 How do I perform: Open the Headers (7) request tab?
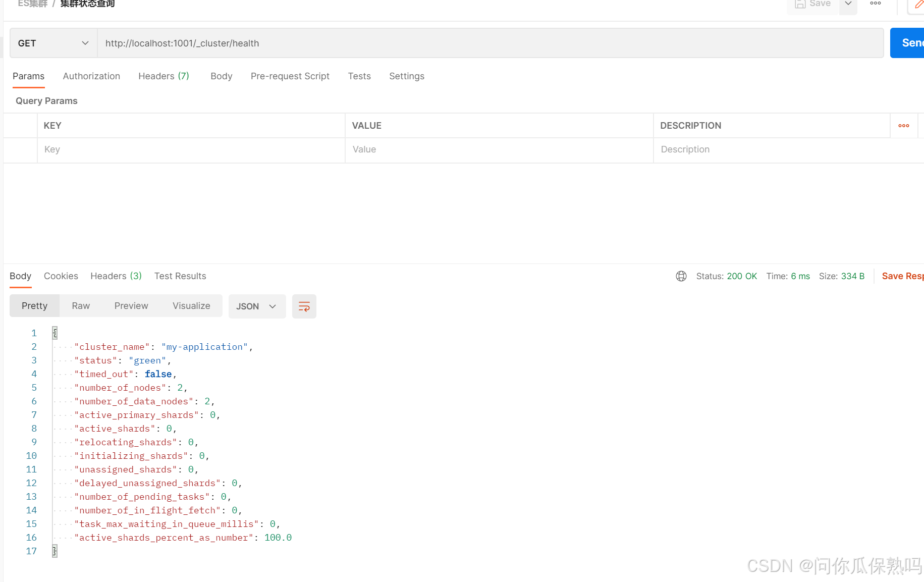(x=164, y=76)
